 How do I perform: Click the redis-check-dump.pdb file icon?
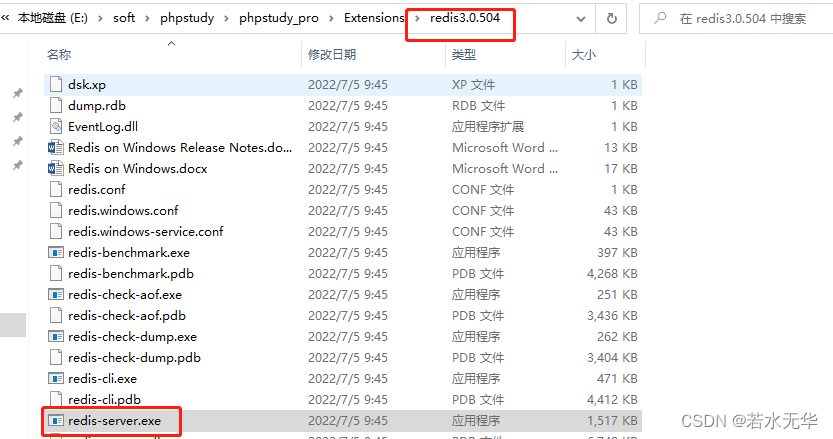[56, 357]
